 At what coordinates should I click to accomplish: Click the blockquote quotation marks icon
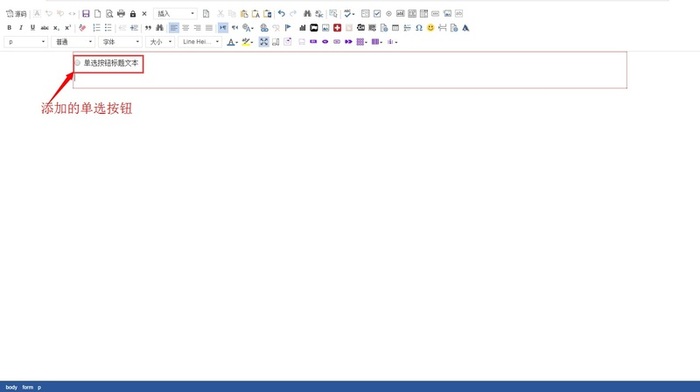pyautogui.click(x=148, y=28)
